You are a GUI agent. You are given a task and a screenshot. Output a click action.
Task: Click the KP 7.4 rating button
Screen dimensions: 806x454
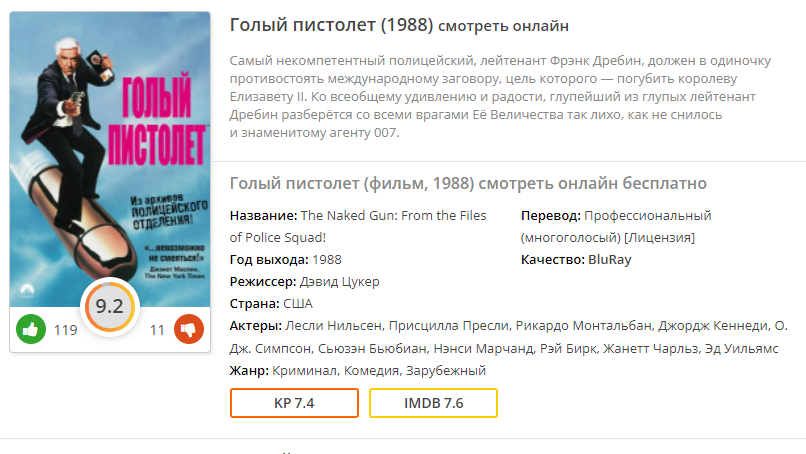[294, 403]
